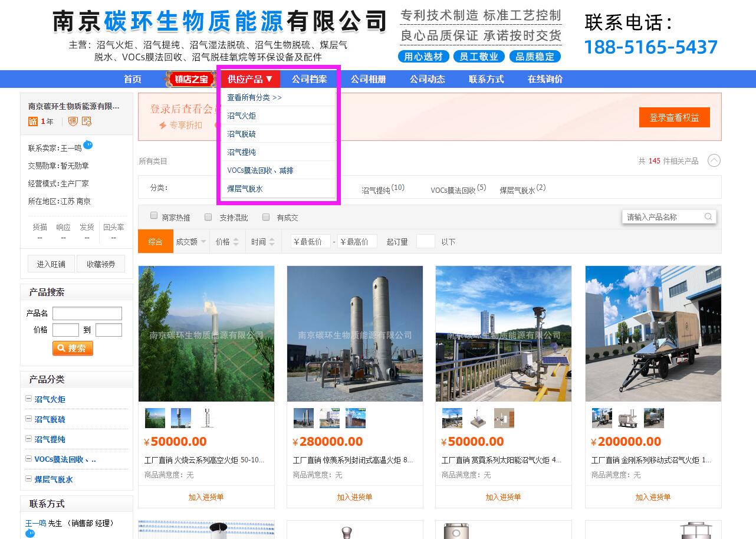The width and height of the screenshot is (756, 539).
Task: Enable the 商家热推 checkbox
Action: pyautogui.click(x=154, y=216)
